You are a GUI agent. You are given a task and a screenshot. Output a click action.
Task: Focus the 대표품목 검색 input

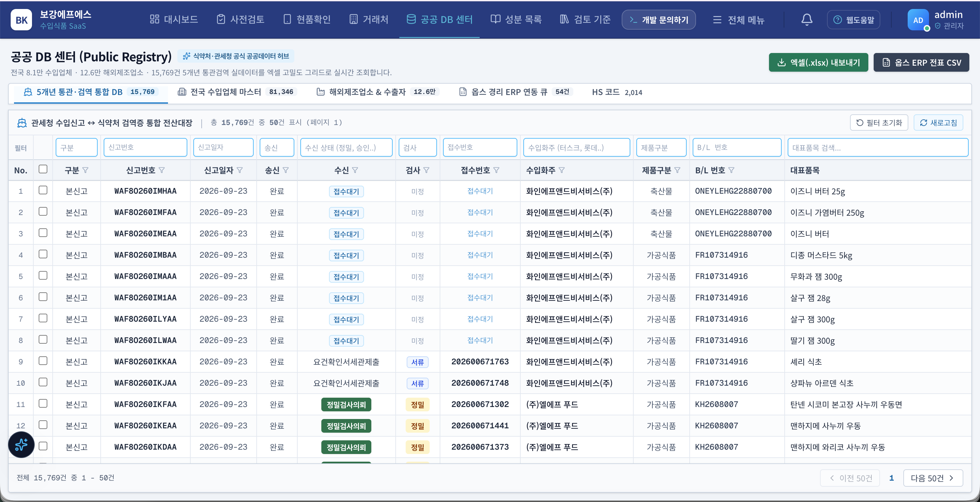[878, 148]
